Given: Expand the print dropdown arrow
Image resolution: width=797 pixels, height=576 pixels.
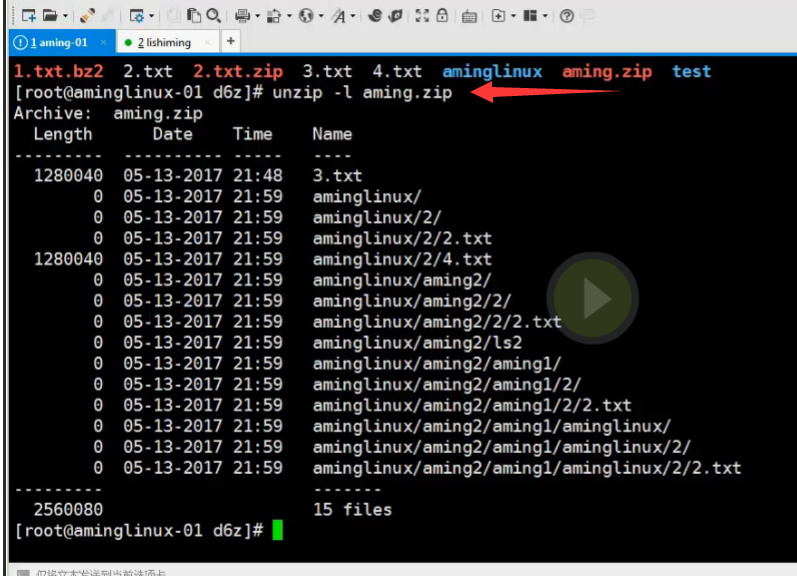Looking at the screenshot, I should pyautogui.click(x=257, y=16).
